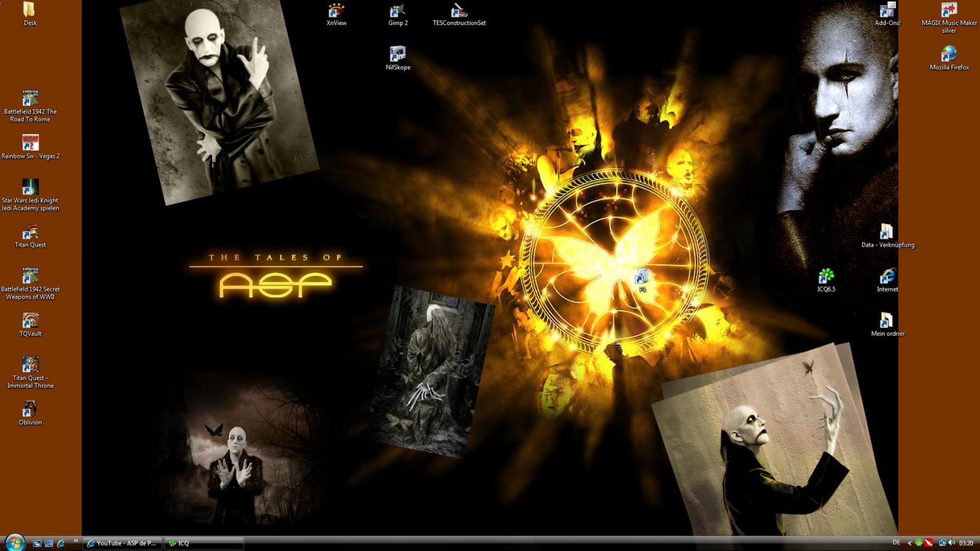
Task: Switch to the ICQ taskbar button
Action: coord(203,543)
